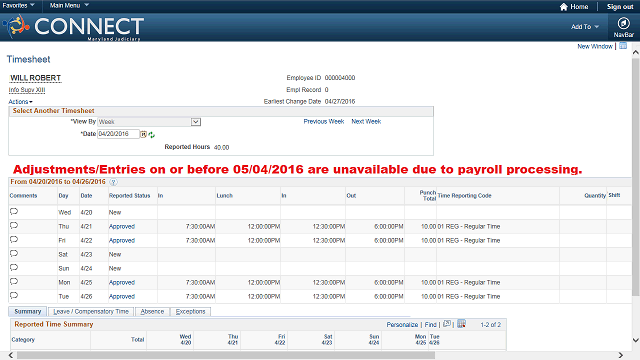This screenshot has height=360, width=640.
Task: Open comment bubble for Sat 4/23
Action: point(14,253)
